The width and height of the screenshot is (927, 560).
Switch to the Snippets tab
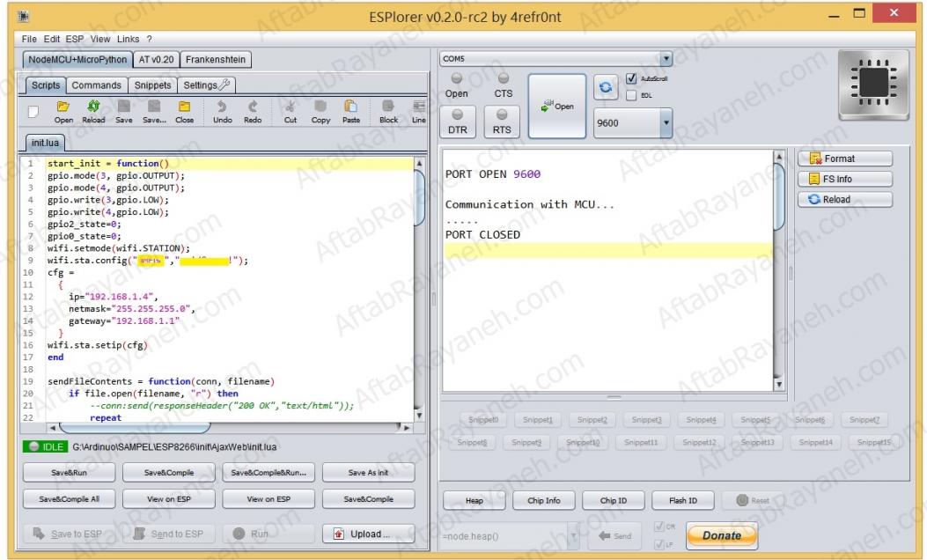tap(152, 85)
